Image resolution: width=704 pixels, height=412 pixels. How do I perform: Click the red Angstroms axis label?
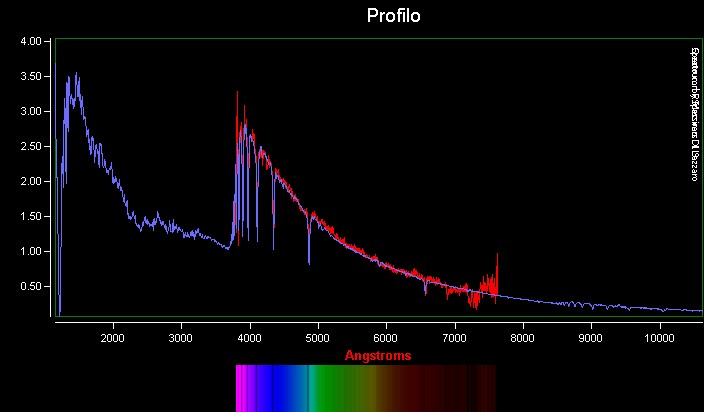(x=377, y=355)
